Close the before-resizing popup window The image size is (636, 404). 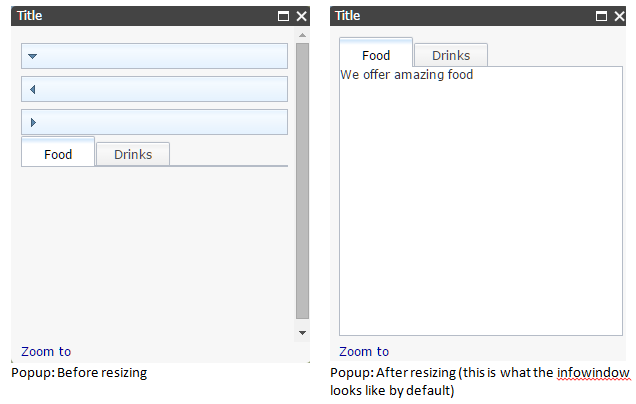point(301,16)
